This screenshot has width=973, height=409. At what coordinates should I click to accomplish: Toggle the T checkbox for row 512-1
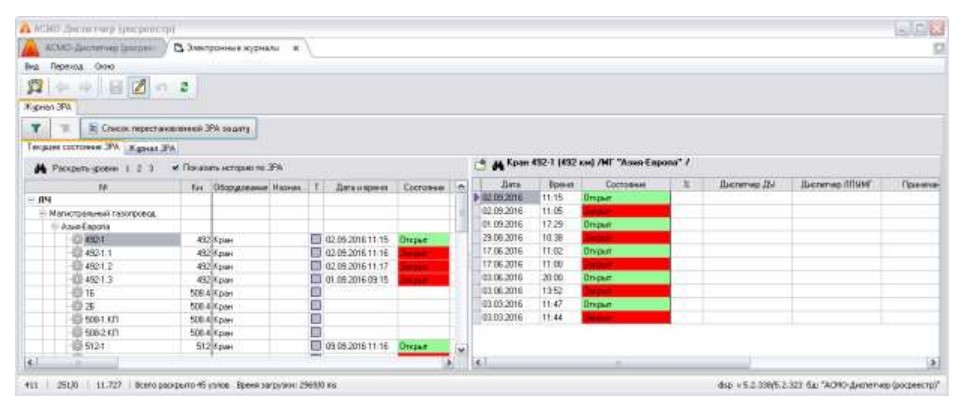coord(316,346)
